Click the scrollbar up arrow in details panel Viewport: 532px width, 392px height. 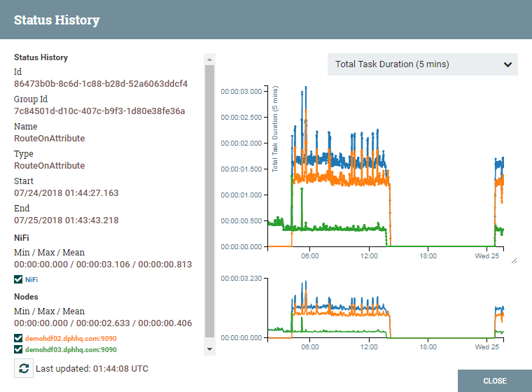coord(209,59)
